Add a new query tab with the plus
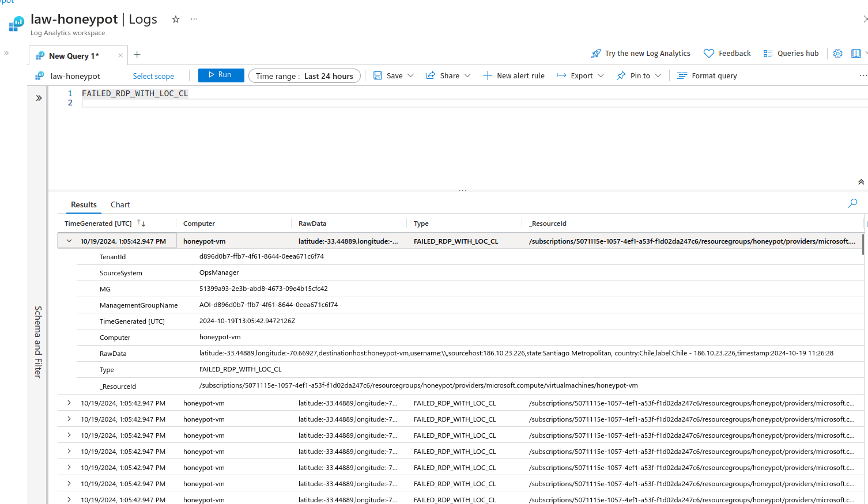This screenshot has width=868, height=504. (137, 55)
